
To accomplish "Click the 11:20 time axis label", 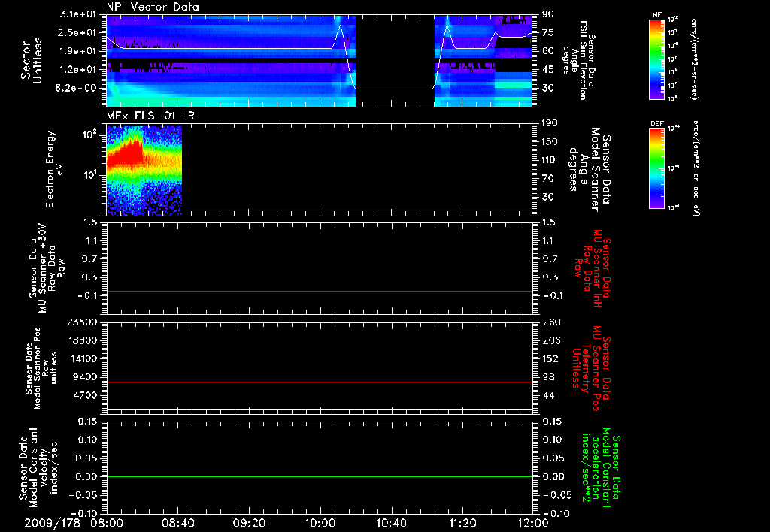I will 462,524.
